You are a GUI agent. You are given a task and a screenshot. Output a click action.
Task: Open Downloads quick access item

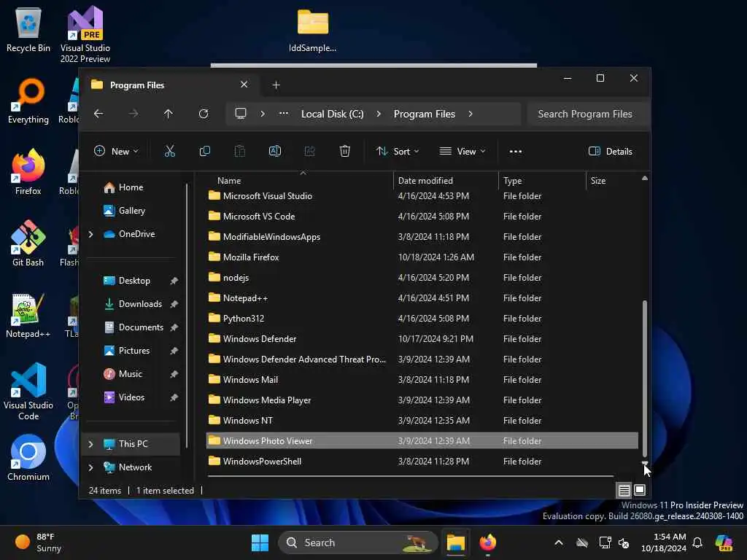click(x=140, y=304)
